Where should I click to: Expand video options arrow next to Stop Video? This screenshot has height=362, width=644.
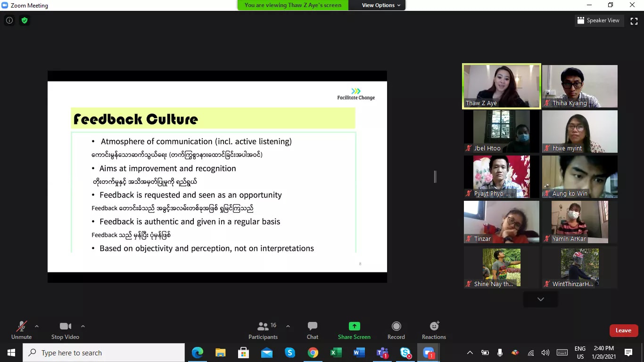pyautogui.click(x=83, y=326)
